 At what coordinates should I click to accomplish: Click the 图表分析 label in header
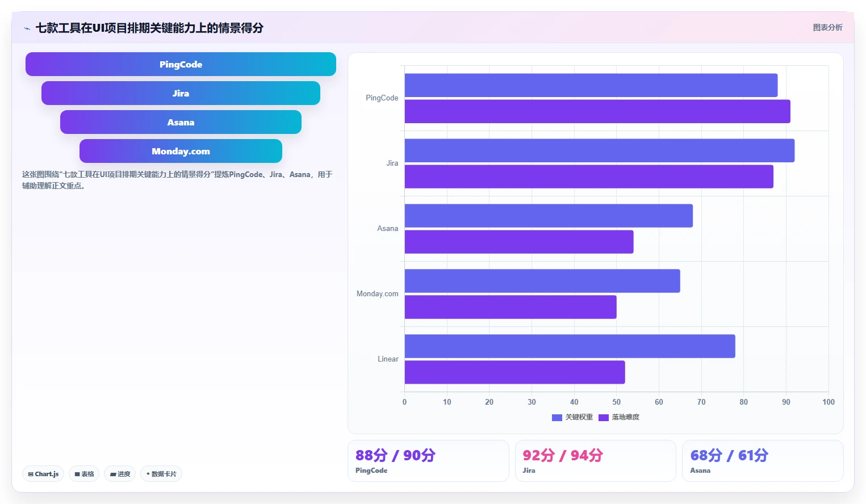point(827,27)
